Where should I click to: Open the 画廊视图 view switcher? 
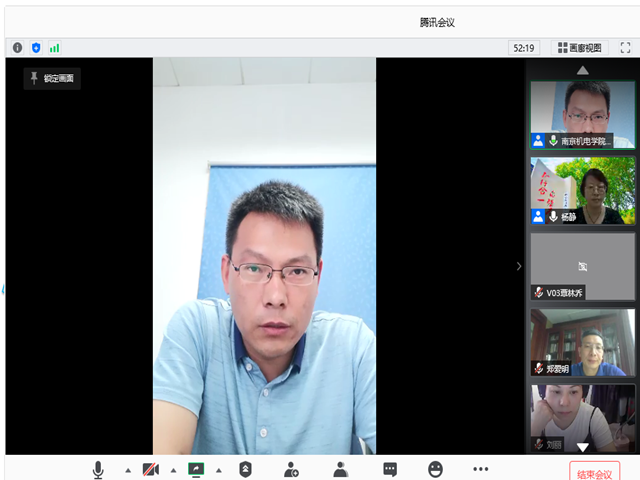tap(579, 47)
